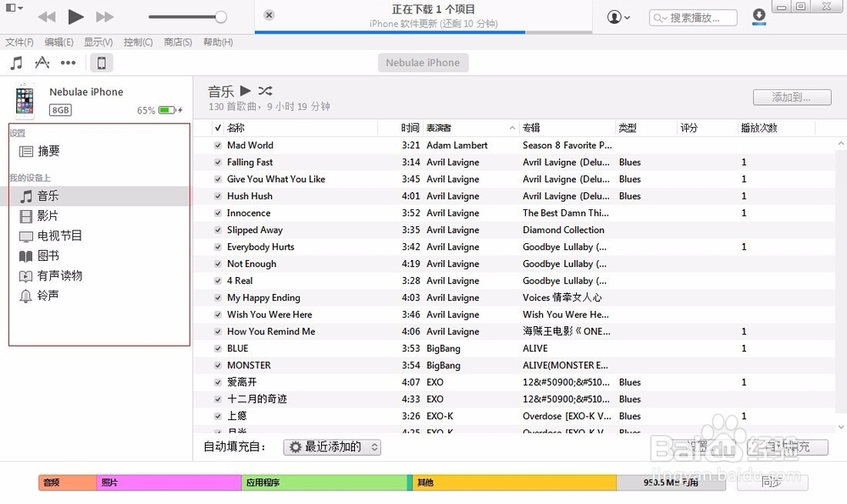Click the shuffle icon beside 音乐 heading
This screenshot has height=504, width=847.
(x=265, y=91)
